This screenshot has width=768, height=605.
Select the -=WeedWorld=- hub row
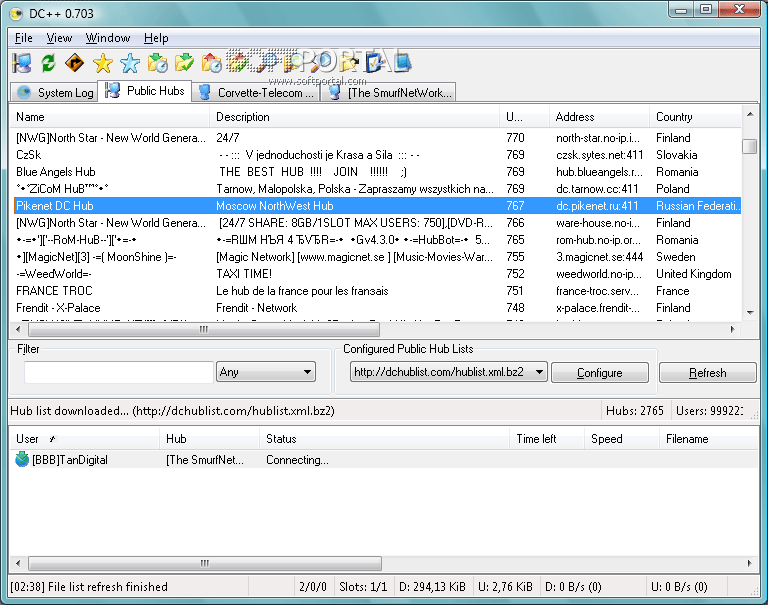tap(377, 274)
